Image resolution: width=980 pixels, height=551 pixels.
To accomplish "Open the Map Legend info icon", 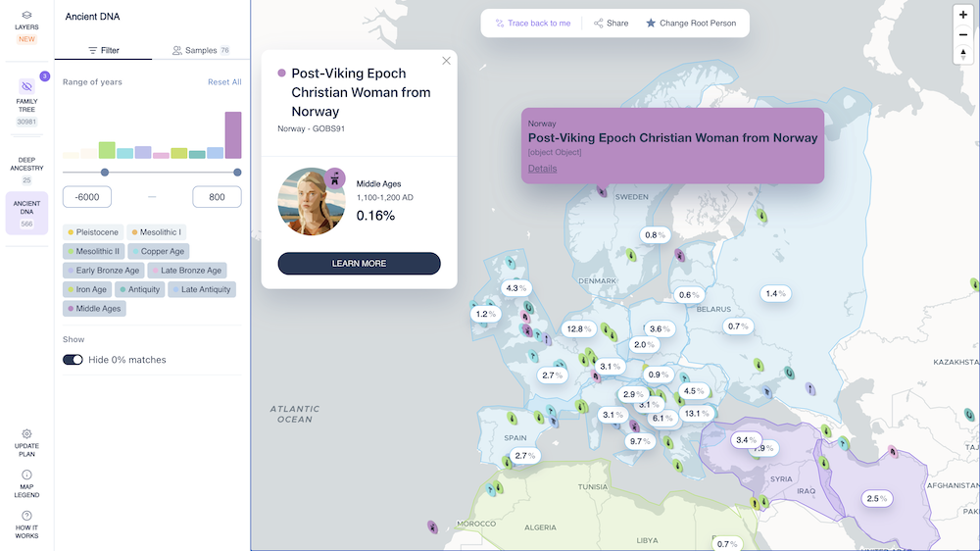I will point(26,475).
